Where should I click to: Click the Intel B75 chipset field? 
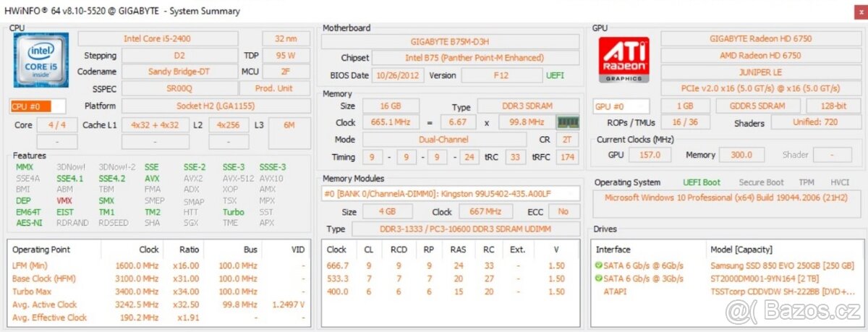476,58
